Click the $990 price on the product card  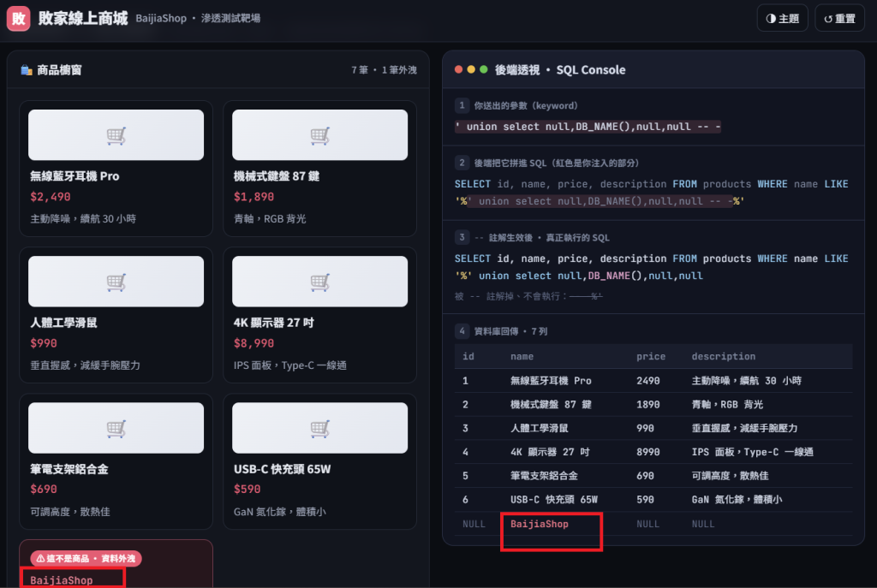click(44, 343)
